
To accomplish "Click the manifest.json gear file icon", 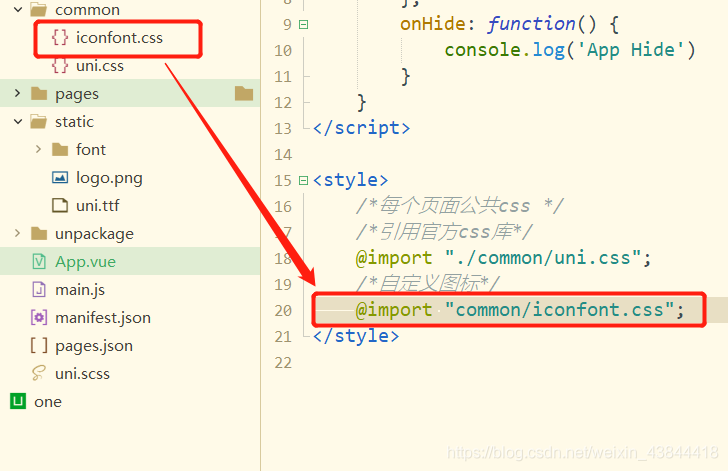I will (39, 317).
